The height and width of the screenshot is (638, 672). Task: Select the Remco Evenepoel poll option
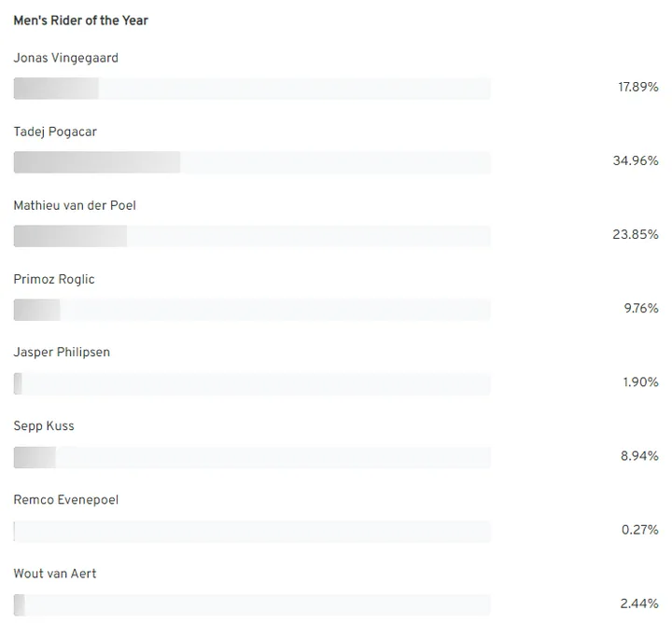[x=66, y=500]
